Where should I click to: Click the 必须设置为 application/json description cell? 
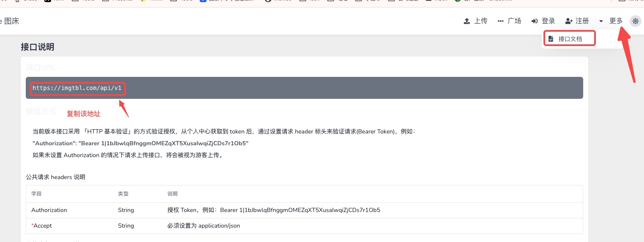[x=204, y=226]
